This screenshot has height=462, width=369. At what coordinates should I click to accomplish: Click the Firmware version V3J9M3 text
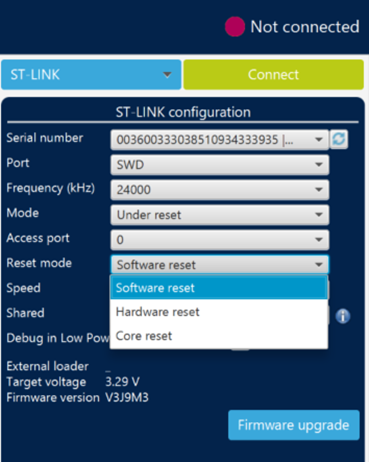(x=77, y=397)
